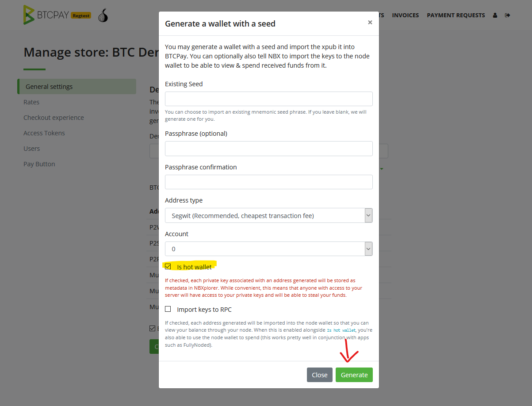The width and height of the screenshot is (532, 406).
Task: Dismiss the dialog with the X
Action: coord(370,22)
